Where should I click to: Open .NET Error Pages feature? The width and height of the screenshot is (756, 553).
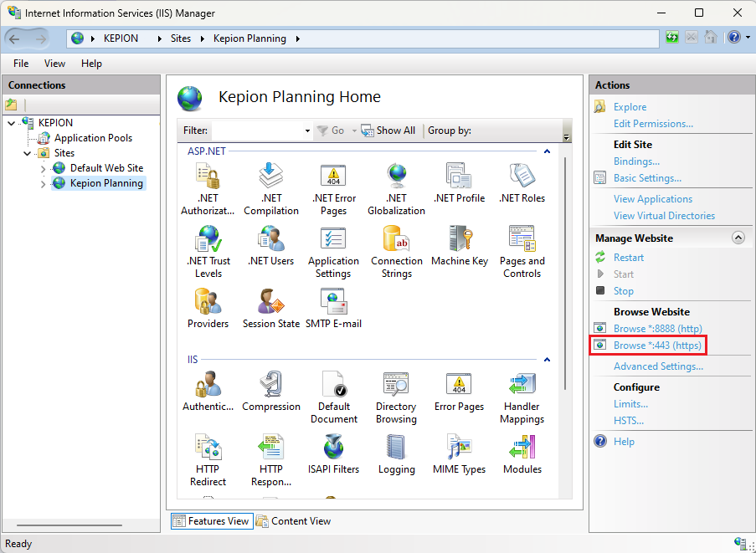[x=334, y=189]
